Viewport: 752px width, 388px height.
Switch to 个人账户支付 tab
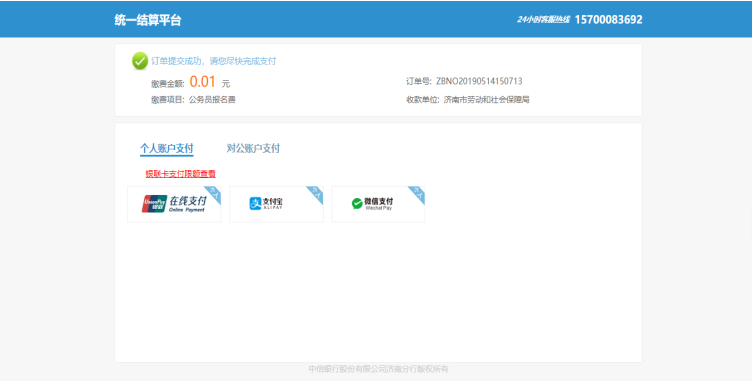[x=167, y=149]
